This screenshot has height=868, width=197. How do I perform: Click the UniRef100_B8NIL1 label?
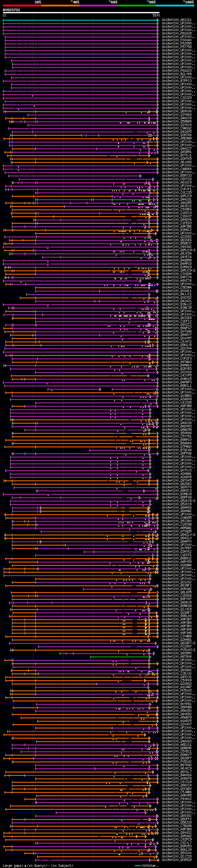(x=177, y=386)
